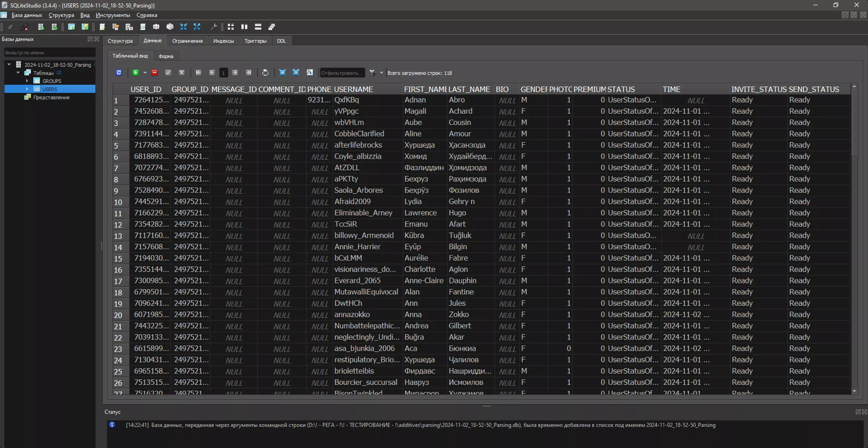Click the page number 1 field

point(223,73)
